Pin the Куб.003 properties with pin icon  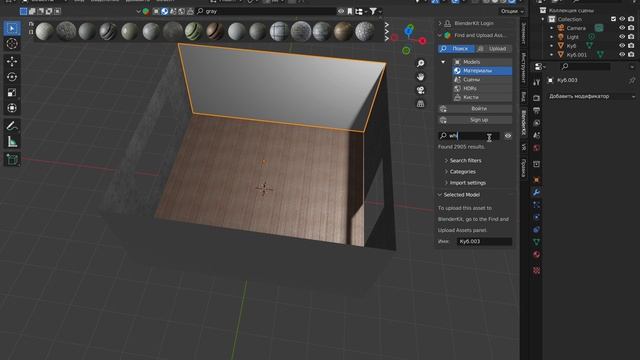point(632,80)
